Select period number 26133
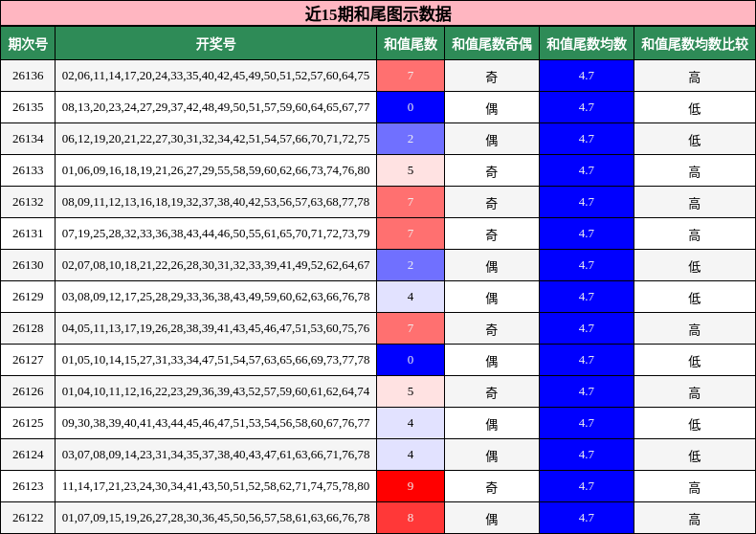 28,170
